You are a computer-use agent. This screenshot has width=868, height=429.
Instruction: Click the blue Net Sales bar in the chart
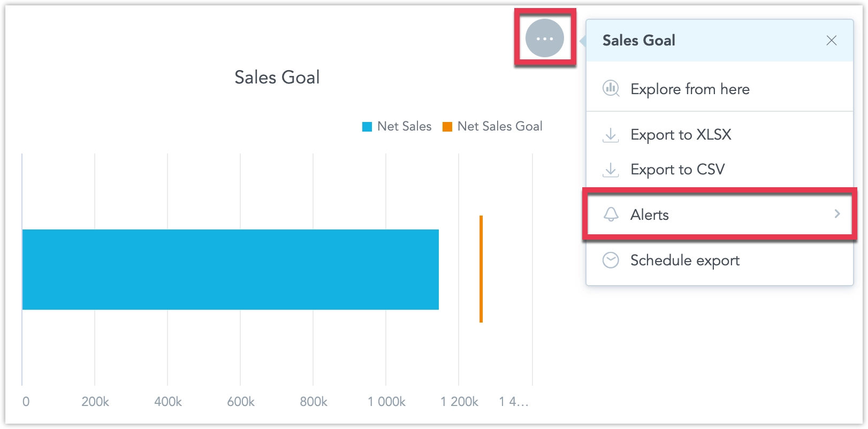[x=230, y=269]
